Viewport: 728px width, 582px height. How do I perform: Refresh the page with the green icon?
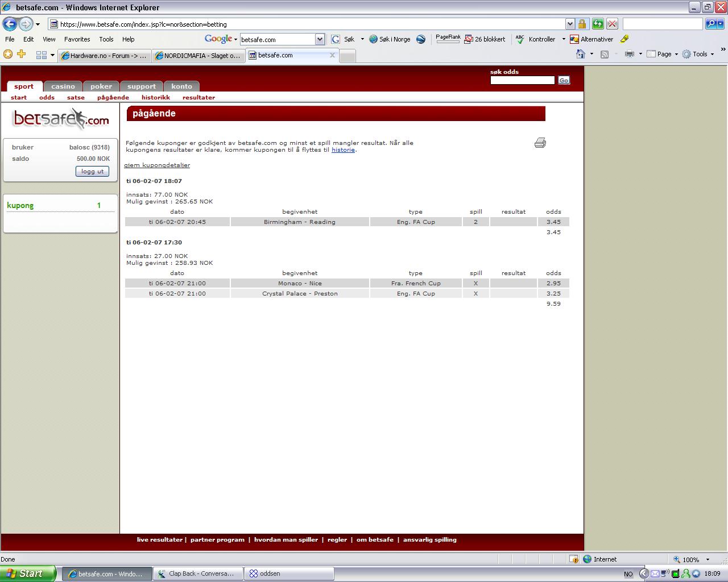[x=597, y=24]
